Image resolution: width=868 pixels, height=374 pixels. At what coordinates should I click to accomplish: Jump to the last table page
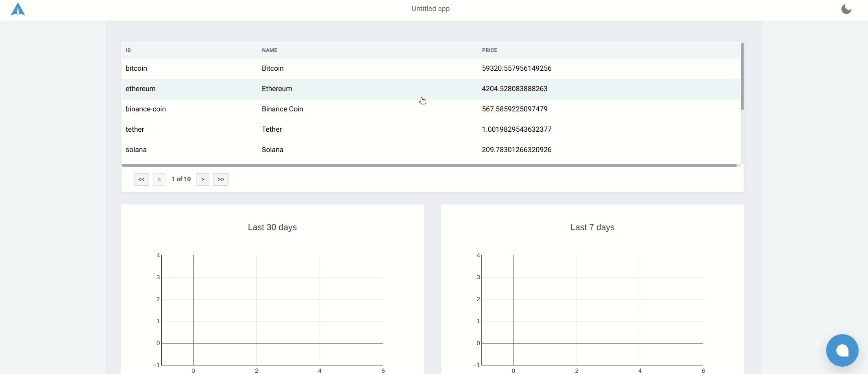coord(221,179)
